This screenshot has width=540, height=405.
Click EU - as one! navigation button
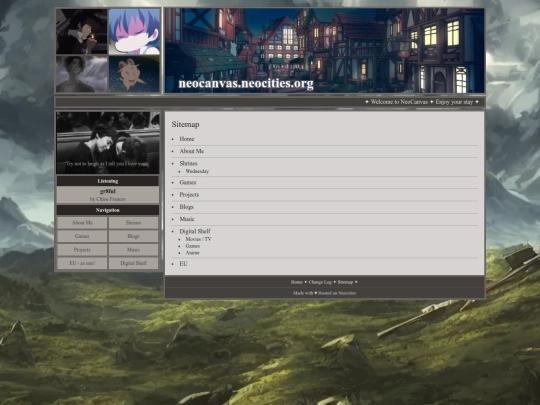tap(82, 263)
